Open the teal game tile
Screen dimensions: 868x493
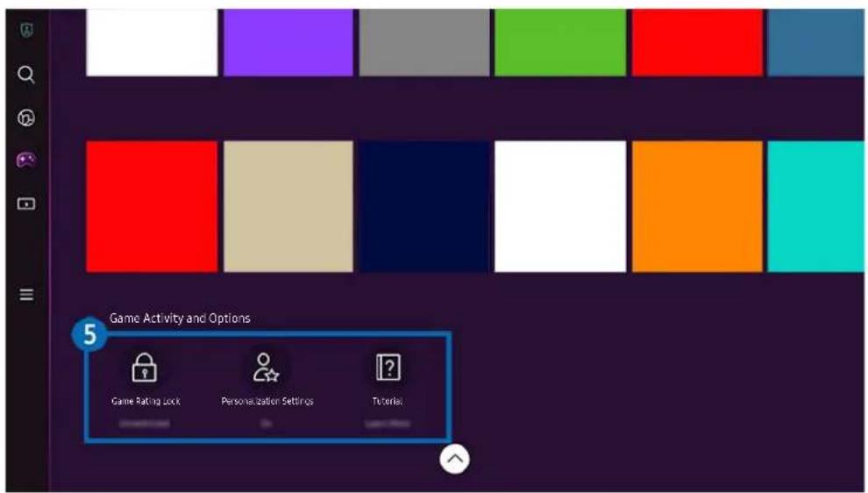point(816,207)
